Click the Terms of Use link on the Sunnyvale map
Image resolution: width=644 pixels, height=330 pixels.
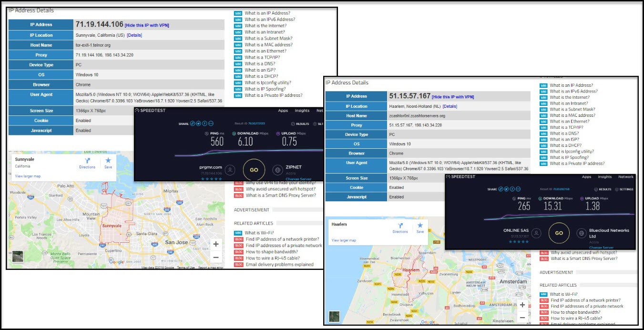click(186, 268)
